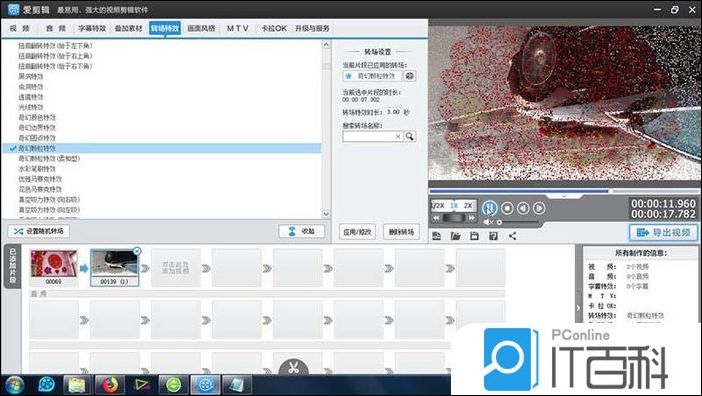This screenshot has height=396, width=702.
Task: Stop the video preview playback
Action: (x=507, y=208)
